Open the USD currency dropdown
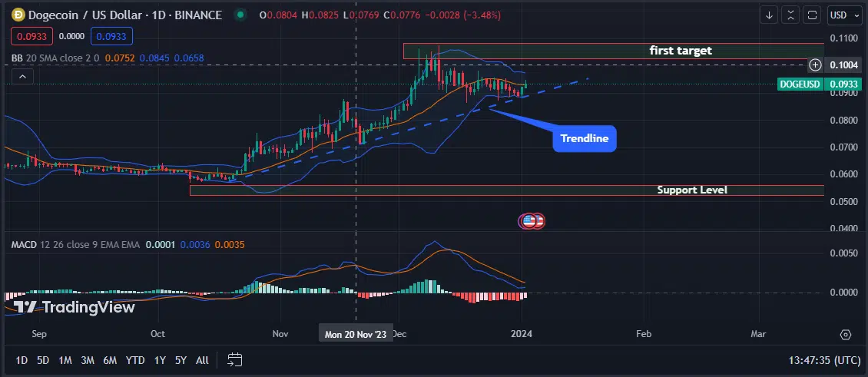 843,15
